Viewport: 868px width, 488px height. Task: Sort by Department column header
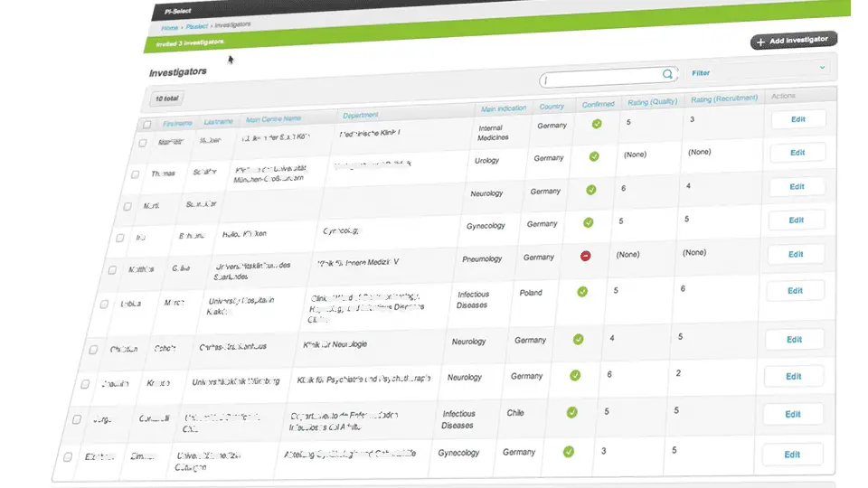[360, 115]
